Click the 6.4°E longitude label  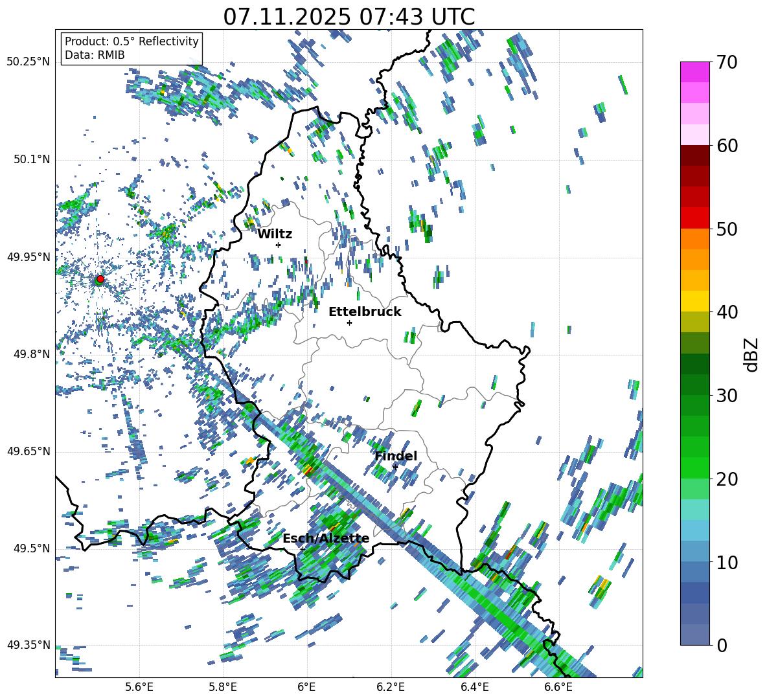point(474,687)
